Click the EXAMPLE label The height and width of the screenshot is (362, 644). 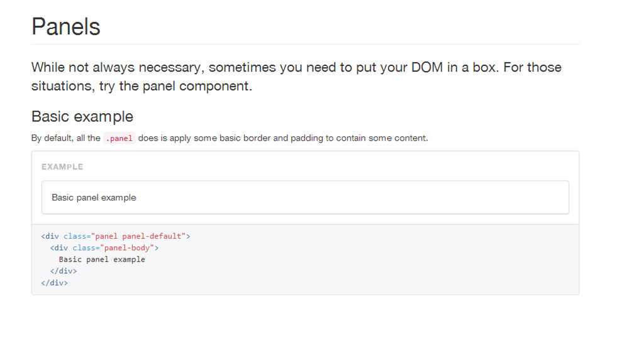(62, 167)
